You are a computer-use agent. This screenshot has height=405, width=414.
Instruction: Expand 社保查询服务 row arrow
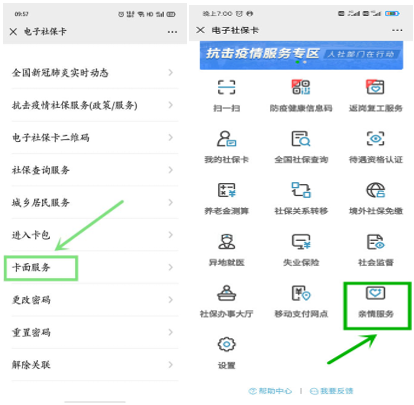point(171,170)
